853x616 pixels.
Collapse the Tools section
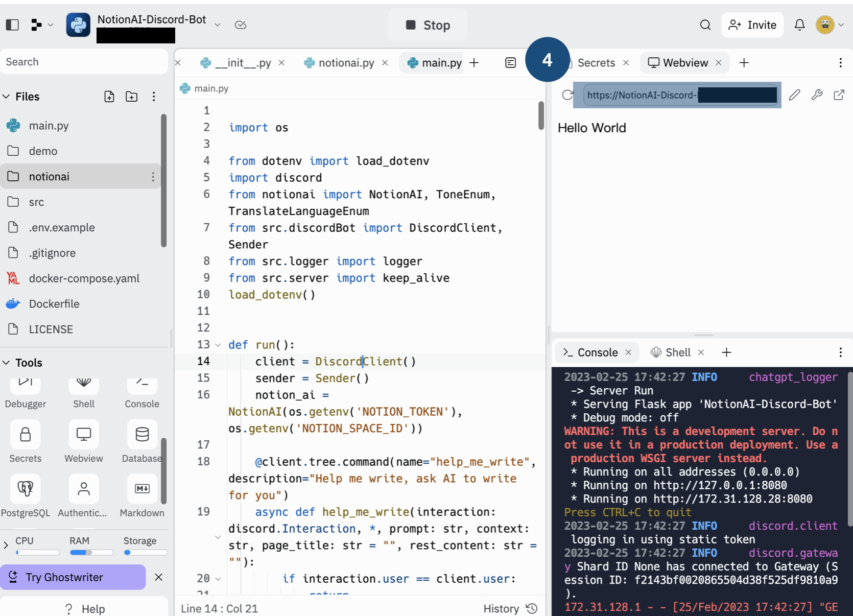[6, 363]
